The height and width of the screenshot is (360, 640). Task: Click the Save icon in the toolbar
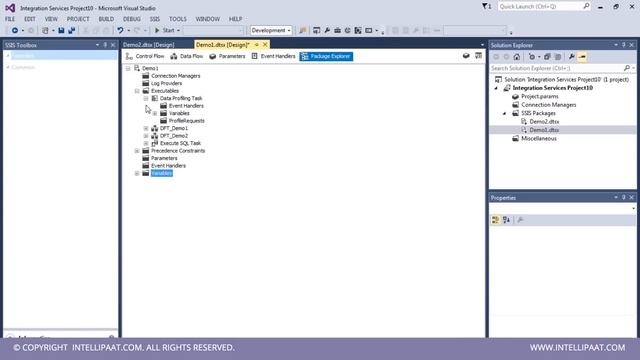(61, 30)
